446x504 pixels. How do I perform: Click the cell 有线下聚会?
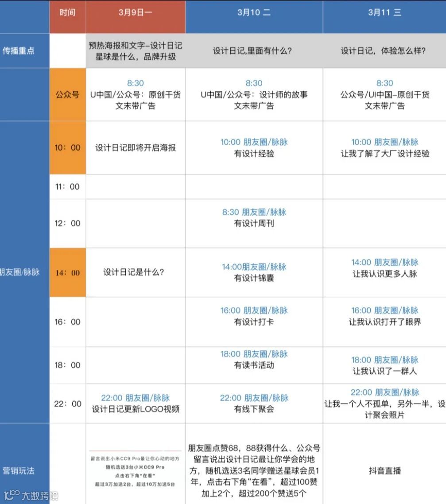point(254,404)
